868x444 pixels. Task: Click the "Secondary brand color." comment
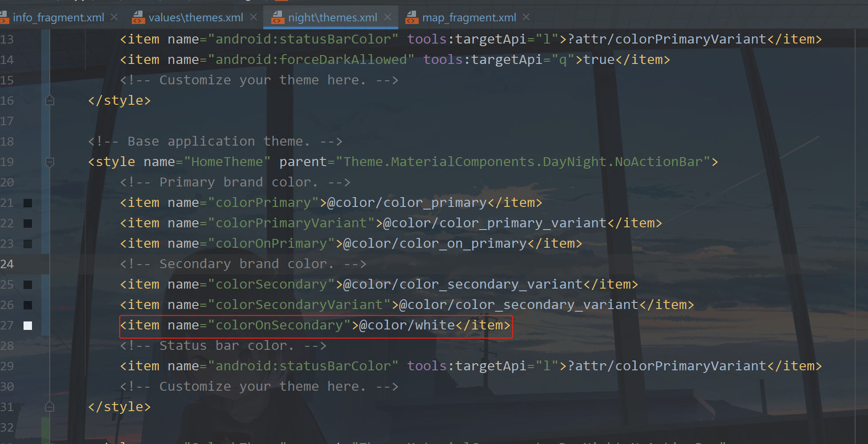(x=243, y=264)
